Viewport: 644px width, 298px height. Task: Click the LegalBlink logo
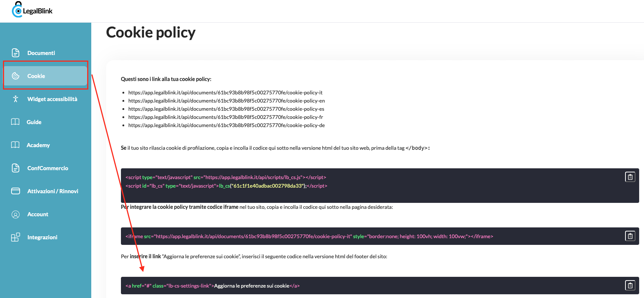pos(32,10)
